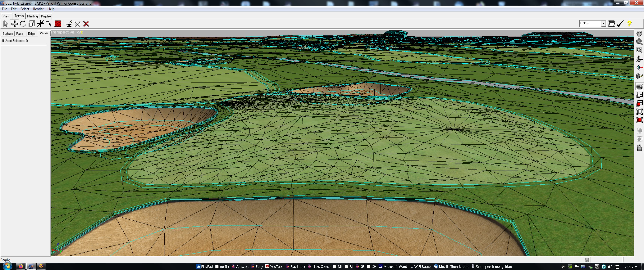644x270 pixels.
Task: Select the Edge sub-tab
Action: (x=31, y=34)
